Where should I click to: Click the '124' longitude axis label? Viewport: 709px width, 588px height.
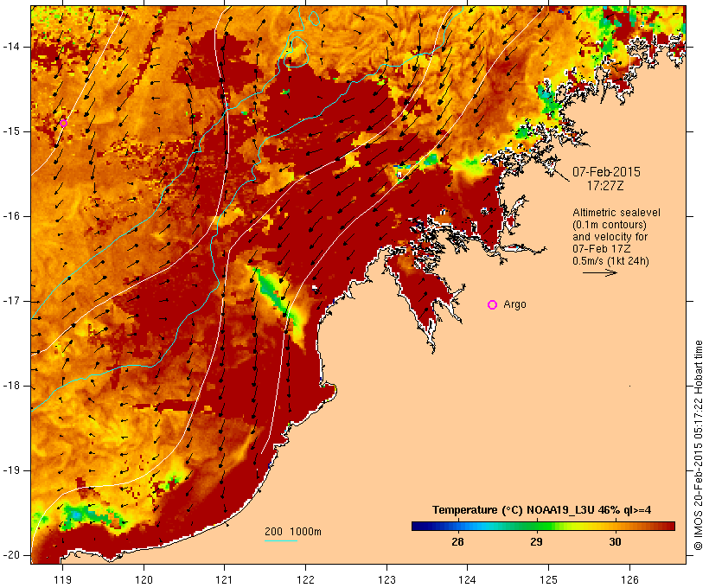tap(467, 579)
